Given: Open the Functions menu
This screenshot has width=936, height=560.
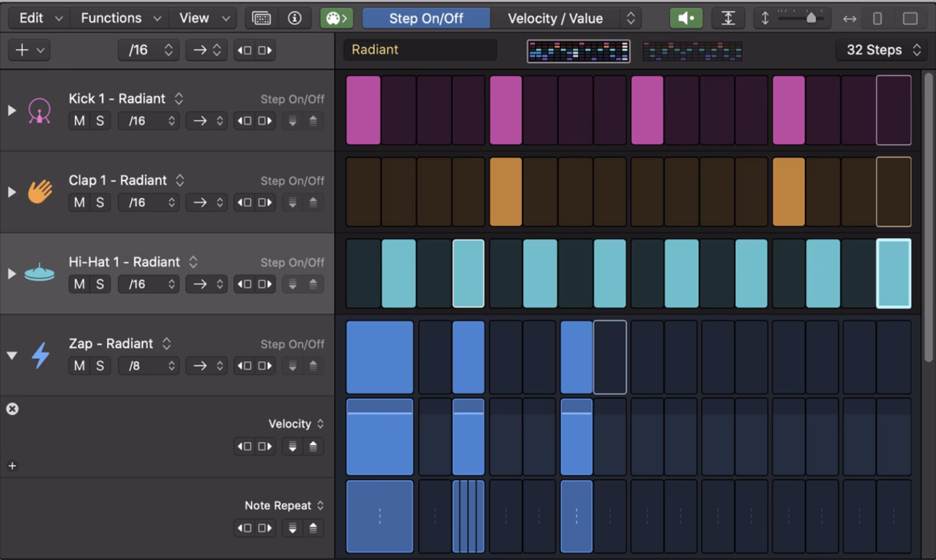Looking at the screenshot, I should click(121, 18).
